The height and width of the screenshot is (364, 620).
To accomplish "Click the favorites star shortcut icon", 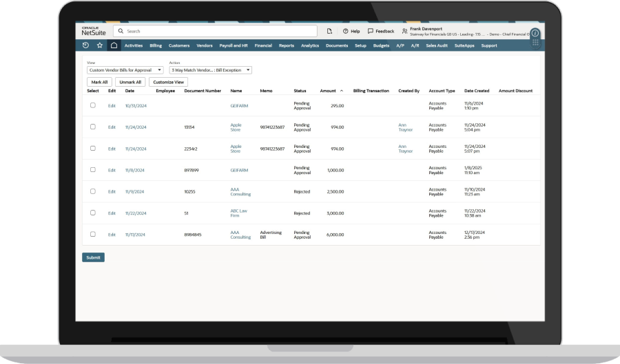I will coord(100,45).
